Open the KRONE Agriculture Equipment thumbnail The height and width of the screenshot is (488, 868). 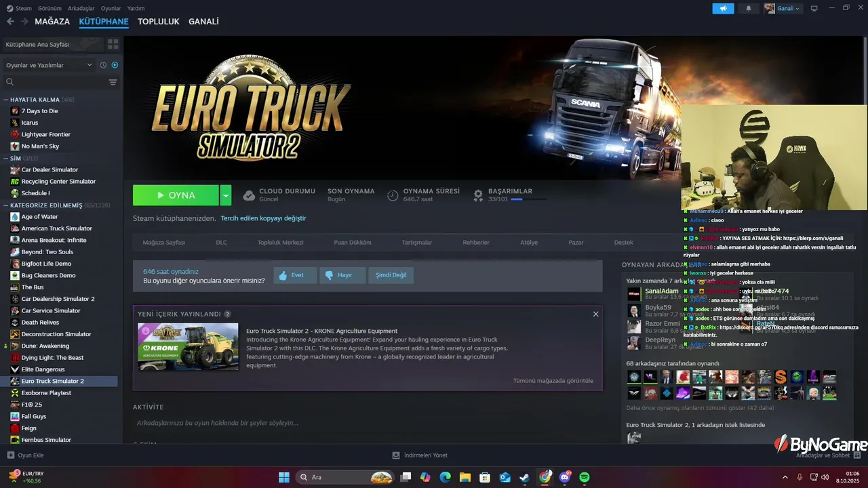(x=188, y=346)
